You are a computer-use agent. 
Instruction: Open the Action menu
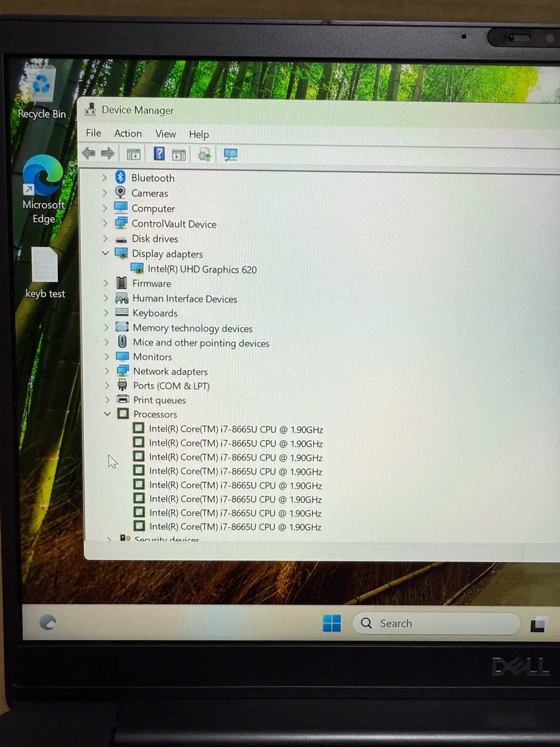[128, 133]
